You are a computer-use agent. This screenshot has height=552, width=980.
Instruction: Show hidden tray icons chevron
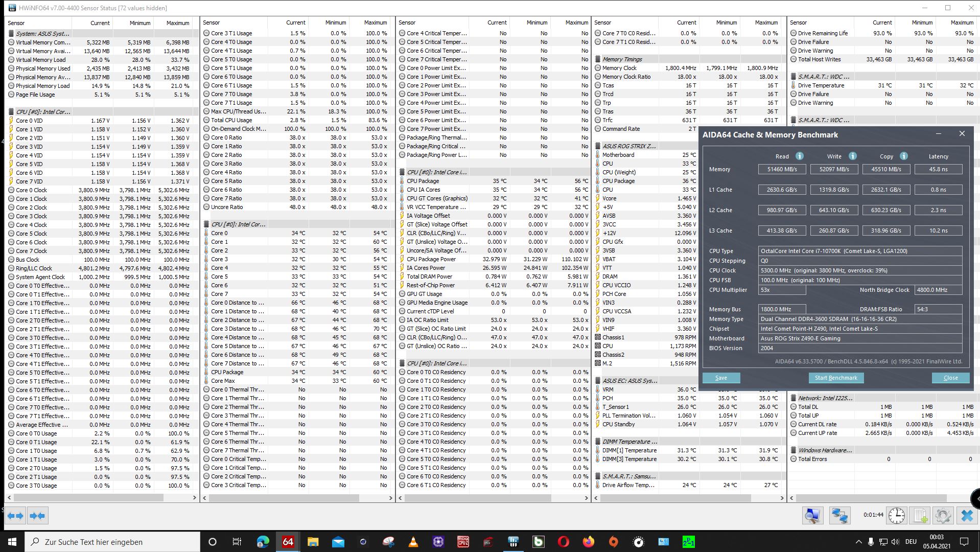point(858,542)
